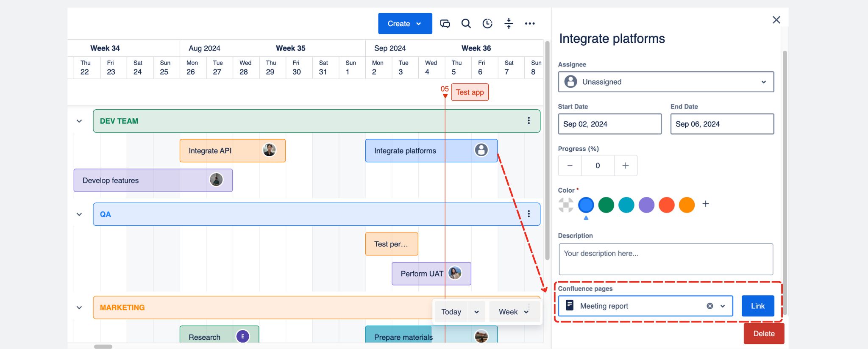This screenshot has height=349, width=868.
Task: Open the Assignee dropdown
Action: click(x=665, y=82)
